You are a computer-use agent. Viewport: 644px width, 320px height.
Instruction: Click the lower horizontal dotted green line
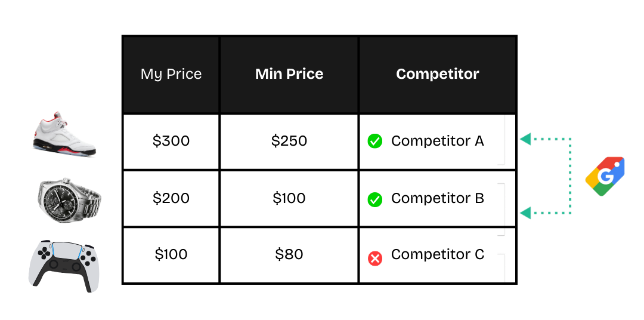(552, 213)
